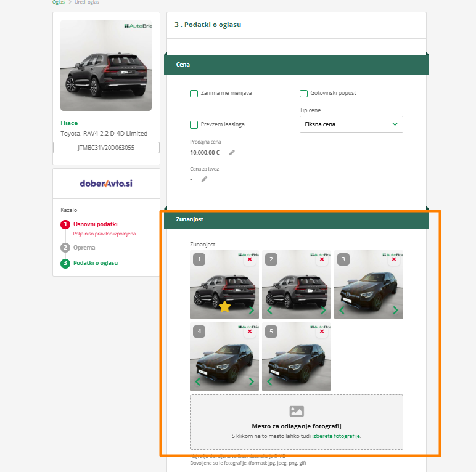Click the 10.000,00 € price value
Screen dimensions: 476x472
[205, 153]
